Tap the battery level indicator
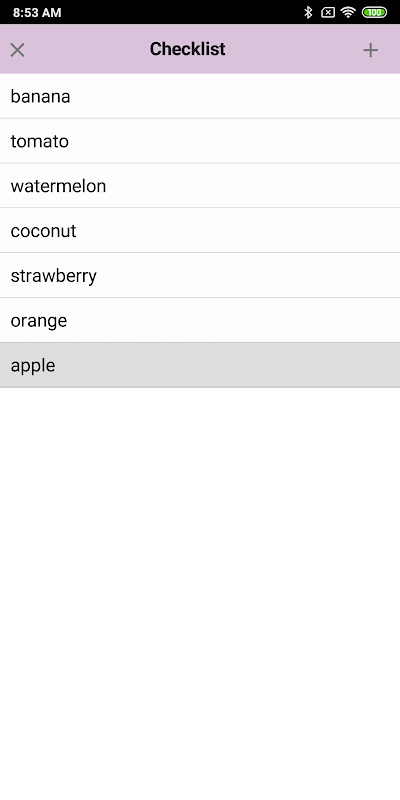 374,12
